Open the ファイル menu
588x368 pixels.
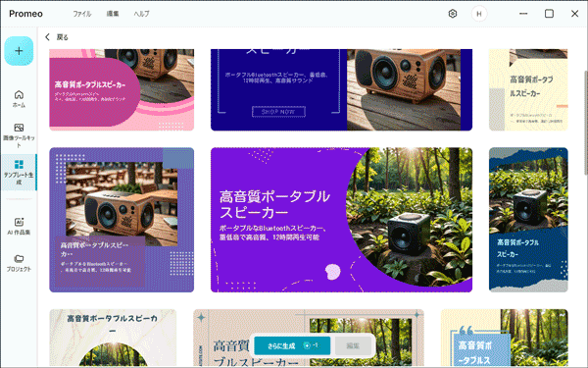tap(82, 14)
